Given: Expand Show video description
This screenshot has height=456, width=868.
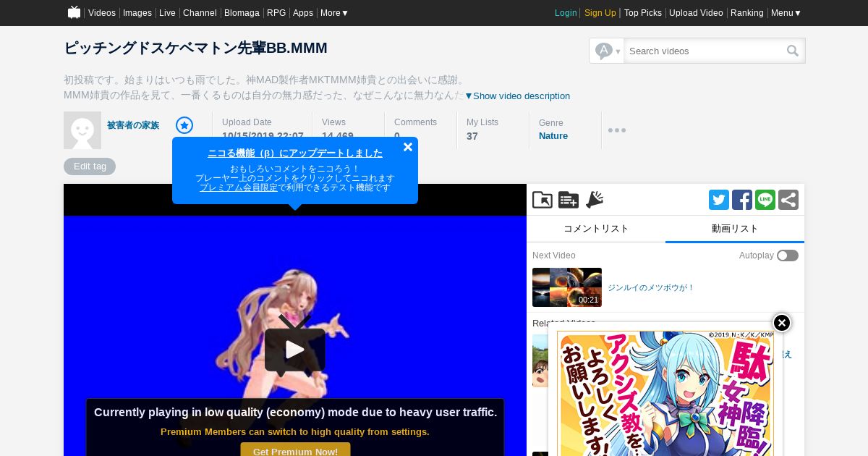Looking at the screenshot, I should [517, 96].
